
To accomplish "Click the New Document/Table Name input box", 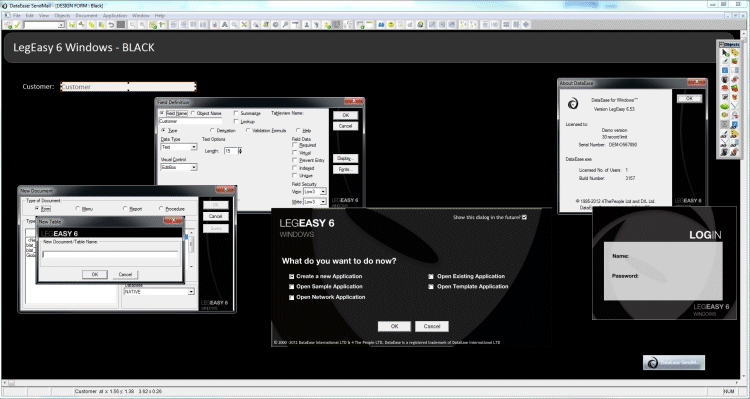I will tap(110, 255).
